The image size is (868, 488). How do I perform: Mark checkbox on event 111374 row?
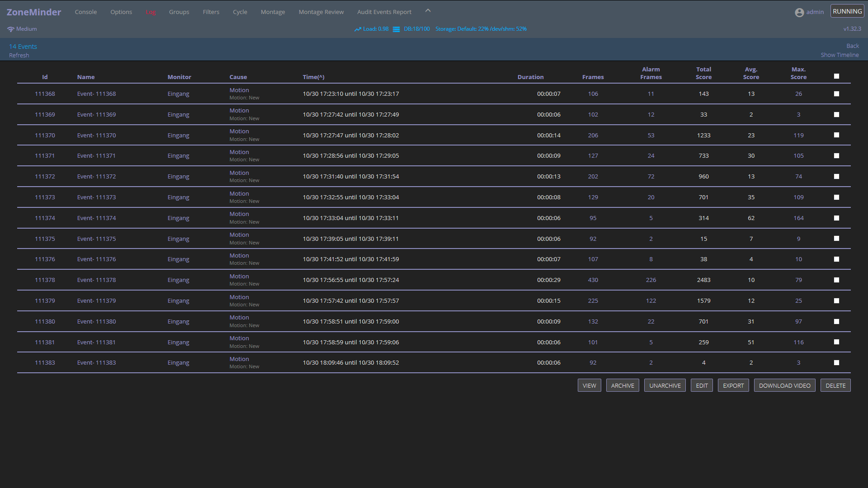[836, 218]
